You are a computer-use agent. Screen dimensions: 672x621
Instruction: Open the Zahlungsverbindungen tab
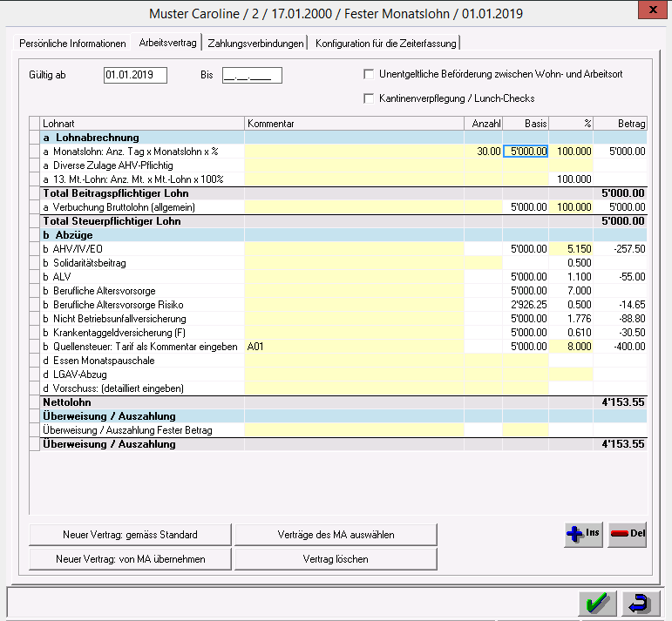tap(256, 44)
